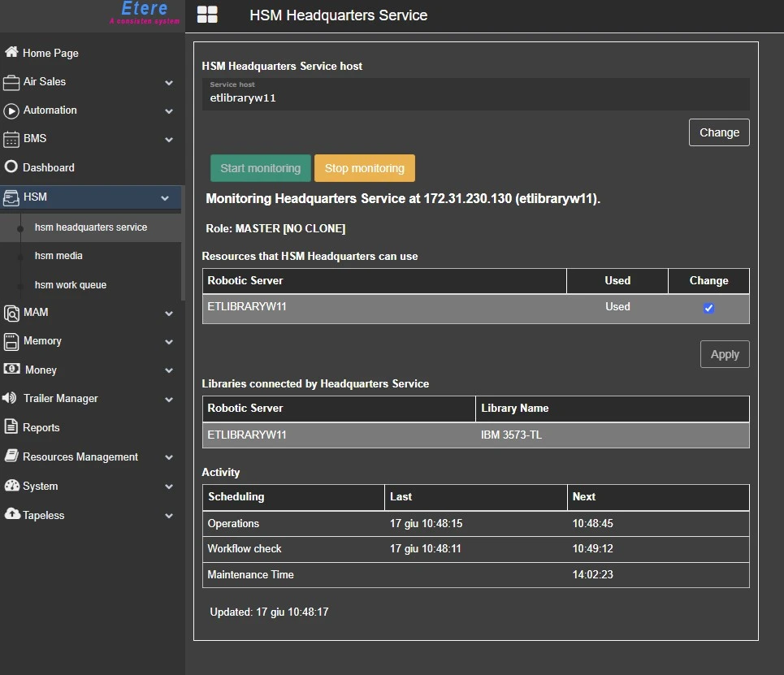Collapse the HSM section chevron
784x675 pixels.
(x=165, y=197)
